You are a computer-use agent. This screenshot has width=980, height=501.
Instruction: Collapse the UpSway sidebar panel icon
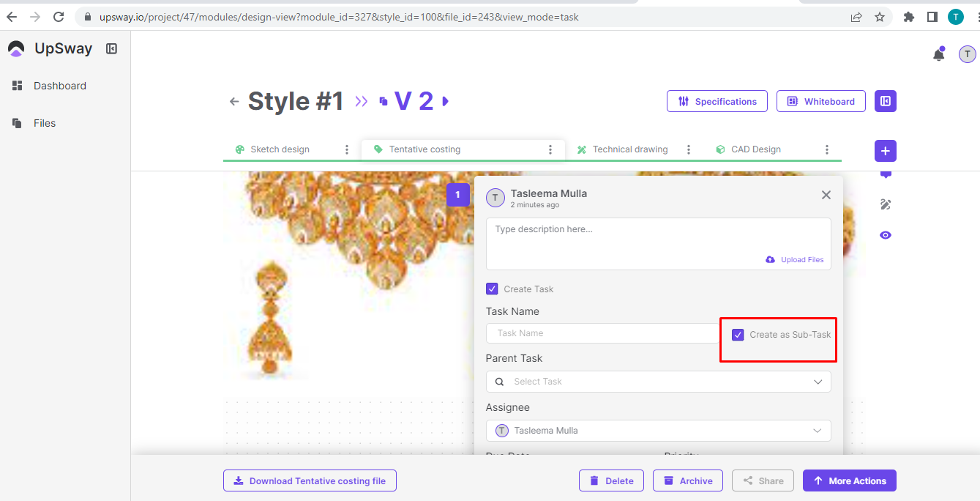(111, 49)
